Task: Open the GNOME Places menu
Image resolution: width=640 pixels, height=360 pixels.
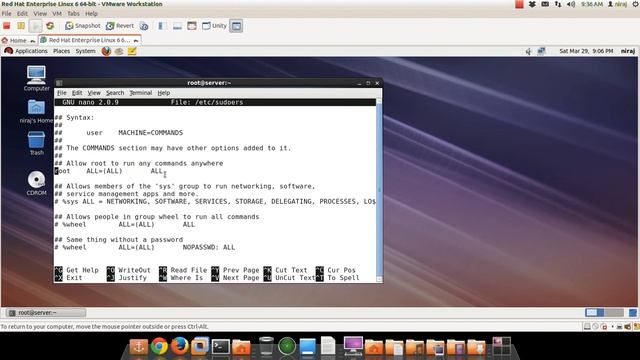Action: pyautogui.click(x=61, y=51)
